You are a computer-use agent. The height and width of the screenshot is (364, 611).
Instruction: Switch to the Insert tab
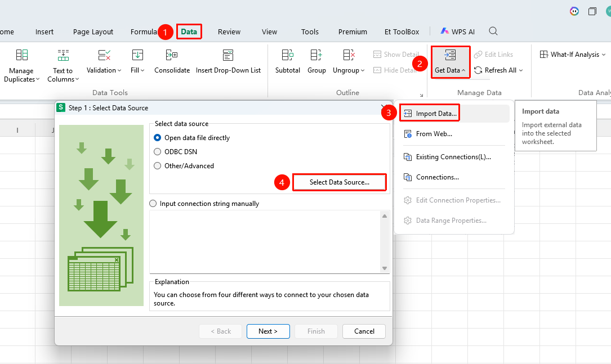[44, 32]
